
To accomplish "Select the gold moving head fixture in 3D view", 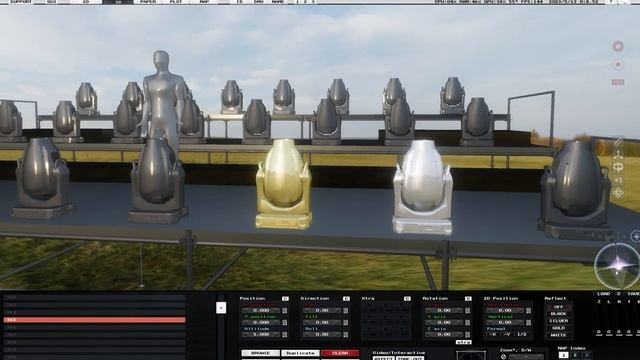I will (x=284, y=184).
